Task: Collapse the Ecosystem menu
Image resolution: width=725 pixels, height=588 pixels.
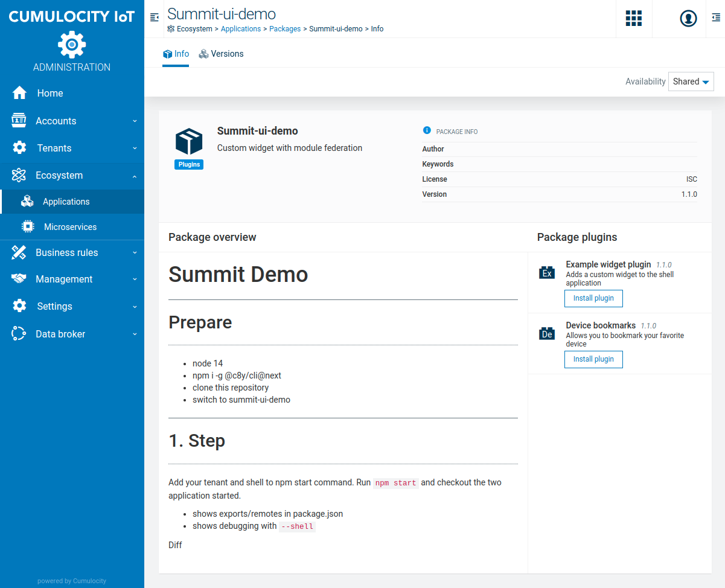Action: [72, 175]
